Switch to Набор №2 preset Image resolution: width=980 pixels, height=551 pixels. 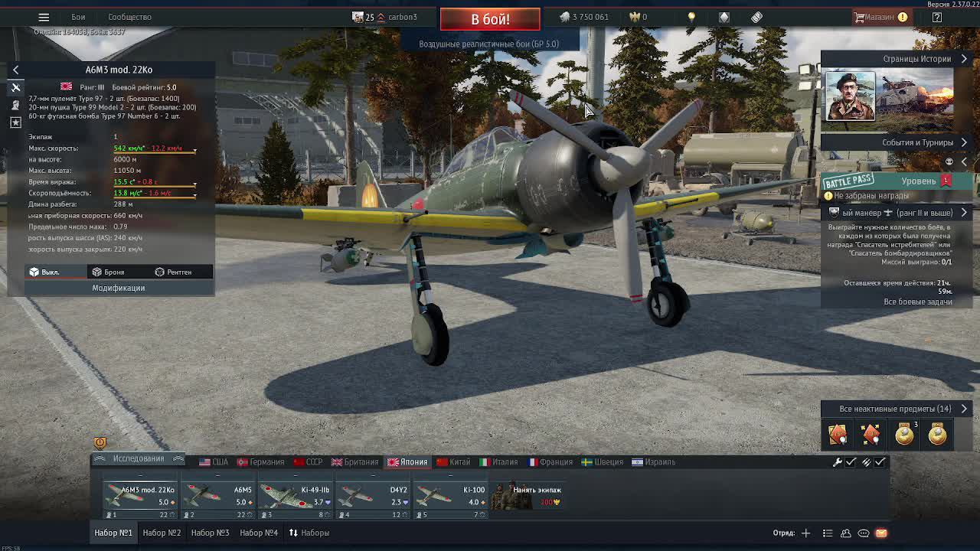162,533
